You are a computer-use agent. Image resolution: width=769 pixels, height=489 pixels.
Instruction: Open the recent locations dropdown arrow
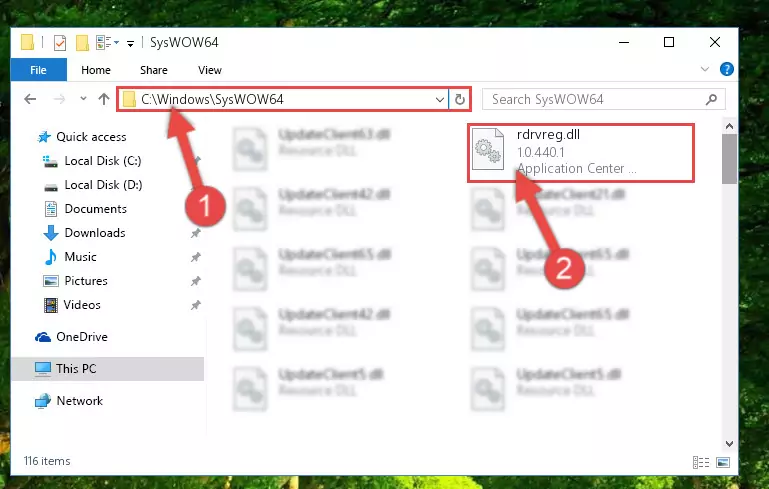tap(83, 99)
